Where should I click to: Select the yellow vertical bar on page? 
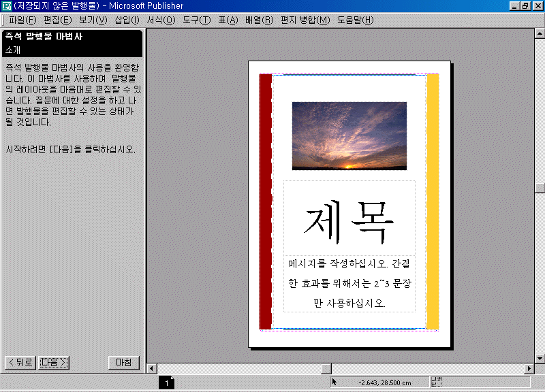433,202
